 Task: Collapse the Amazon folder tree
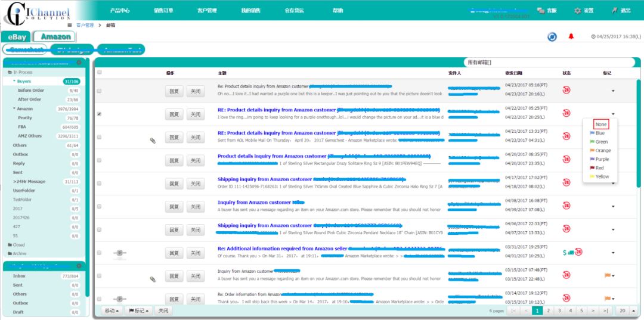pos(14,108)
